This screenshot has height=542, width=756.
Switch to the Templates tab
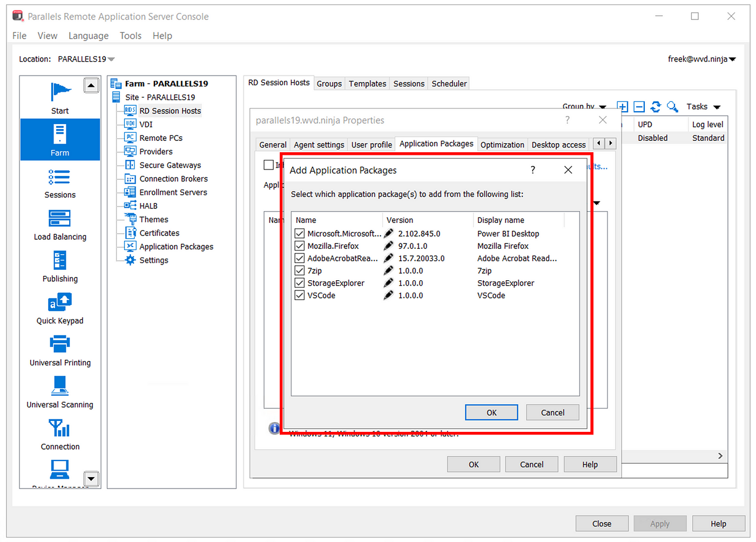(x=367, y=84)
